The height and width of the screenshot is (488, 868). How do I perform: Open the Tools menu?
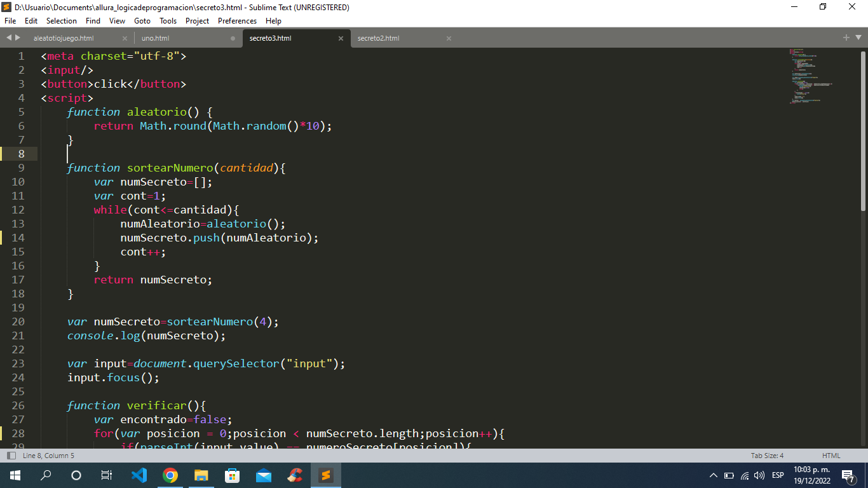(168, 21)
